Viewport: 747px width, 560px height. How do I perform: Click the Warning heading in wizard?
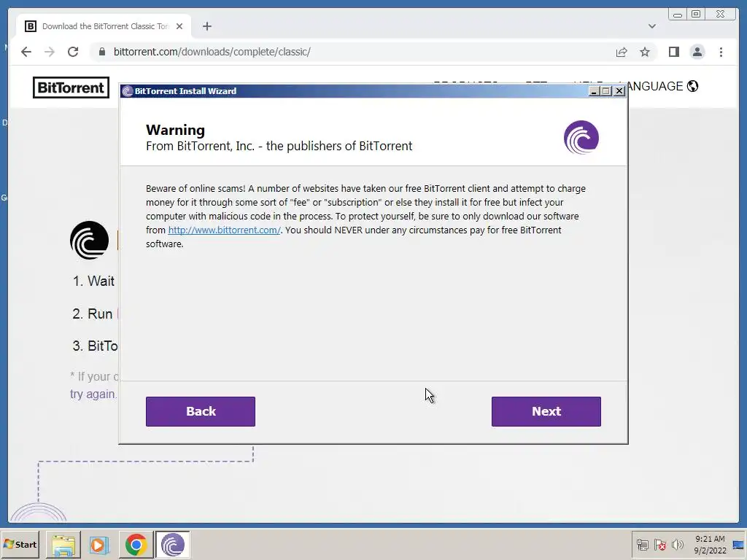pyautogui.click(x=175, y=130)
